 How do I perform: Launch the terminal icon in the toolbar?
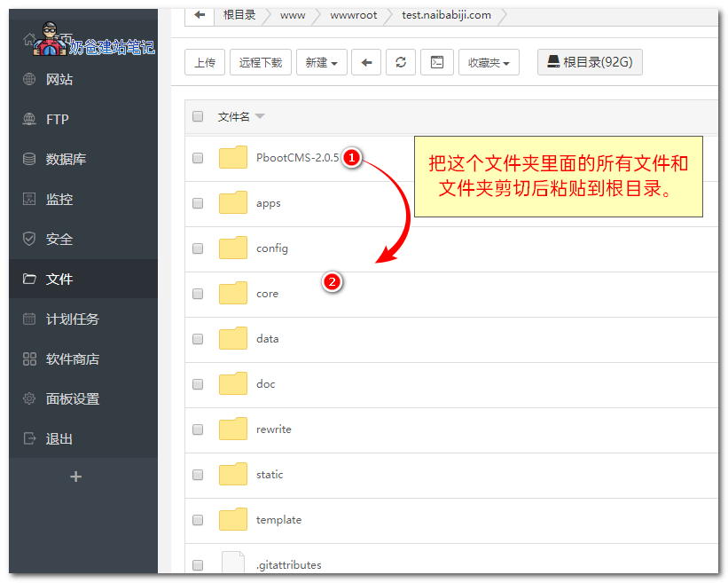click(x=436, y=62)
